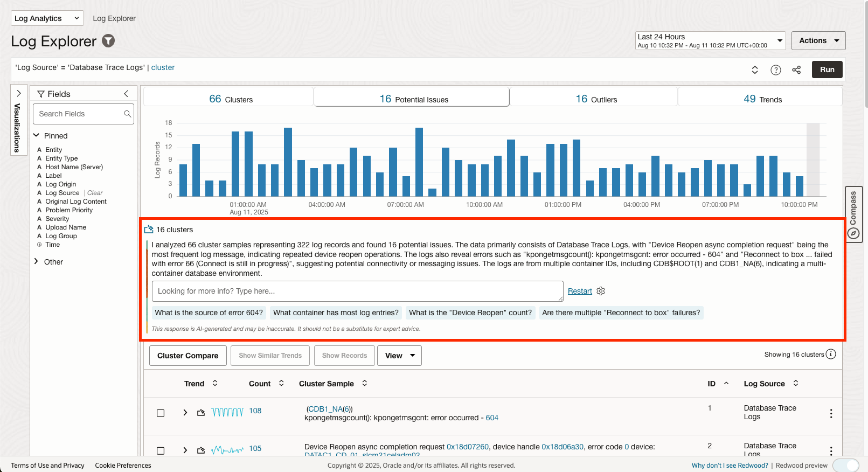Click suggestion 'What is the source of error 604?'

coord(209,313)
